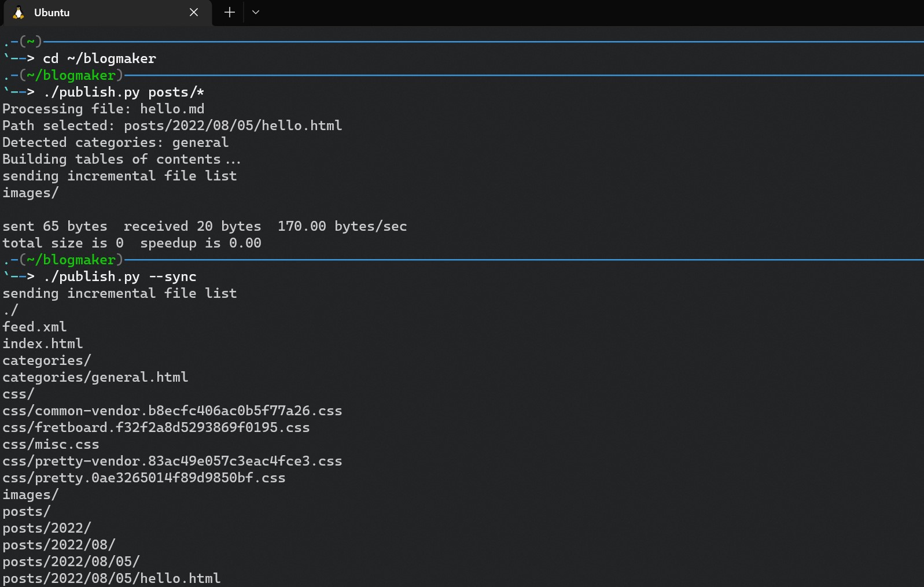The height and width of the screenshot is (587, 924).
Task: Click the 'cd ~/blogmaker' command text
Action: coord(100,58)
